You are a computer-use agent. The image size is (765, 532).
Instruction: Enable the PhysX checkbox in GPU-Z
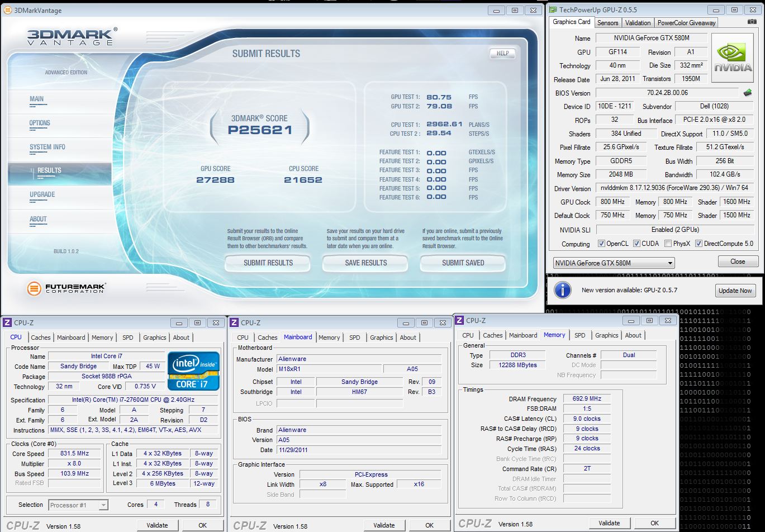(x=668, y=244)
